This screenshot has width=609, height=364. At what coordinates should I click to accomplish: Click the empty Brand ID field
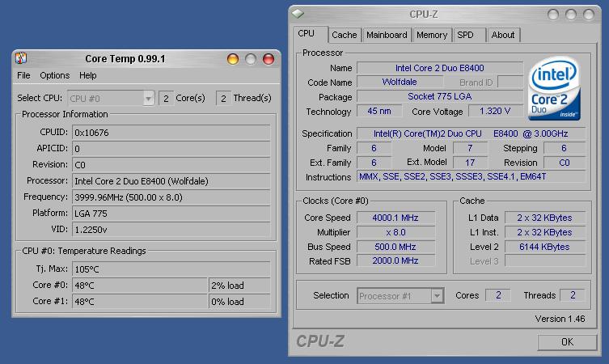[510, 82]
